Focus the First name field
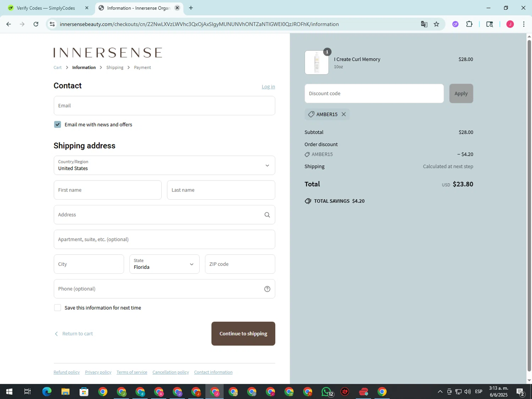The image size is (532, 399). pyautogui.click(x=107, y=190)
